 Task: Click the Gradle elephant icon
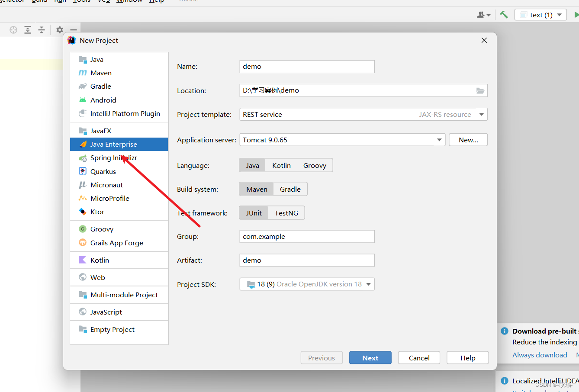(x=83, y=86)
